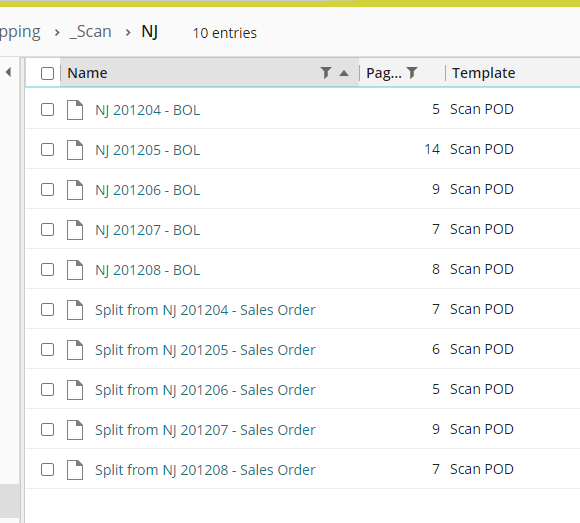Open NJ 201207 - BOL document link
Image resolution: width=580 pixels, height=523 pixels.
click(x=148, y=230)
